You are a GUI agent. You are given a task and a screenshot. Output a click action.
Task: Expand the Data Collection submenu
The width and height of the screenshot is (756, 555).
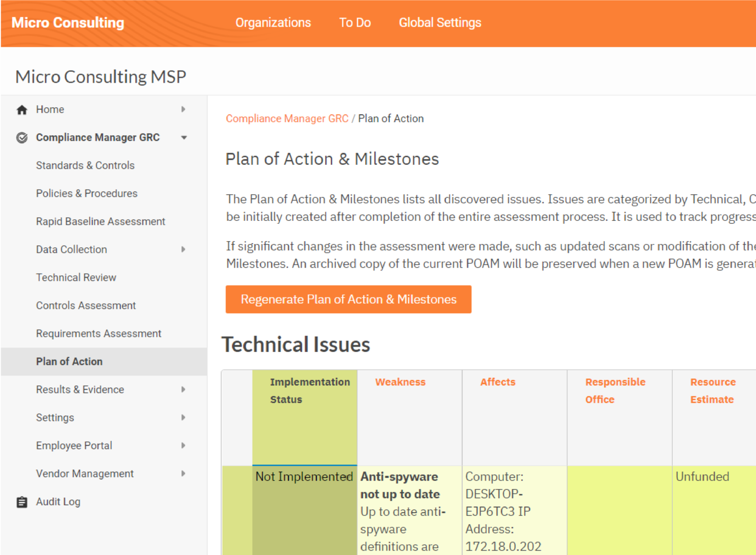pos(184,249)
